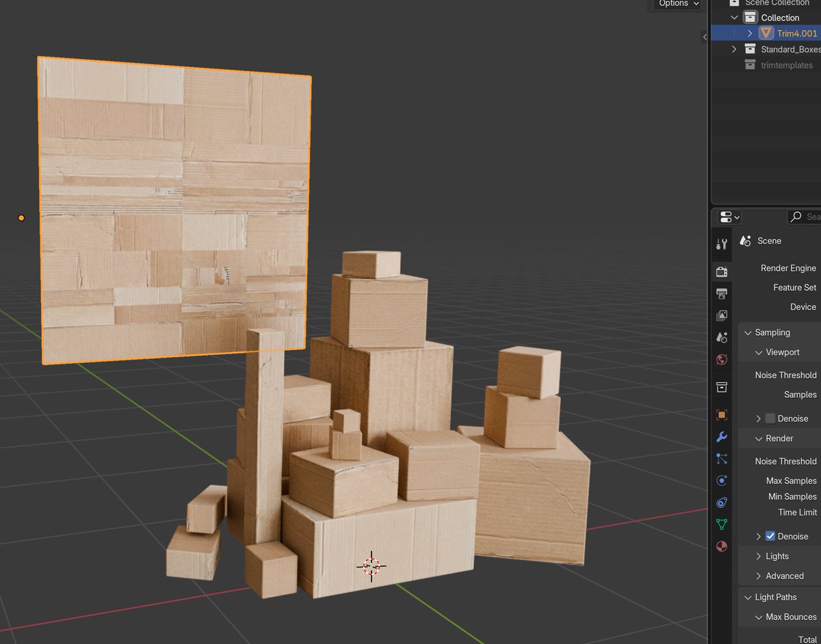Viewport: 821px width, 644px height.
Task: Click the orange origin dot of Trim4.001
Action: coord(21,218)
